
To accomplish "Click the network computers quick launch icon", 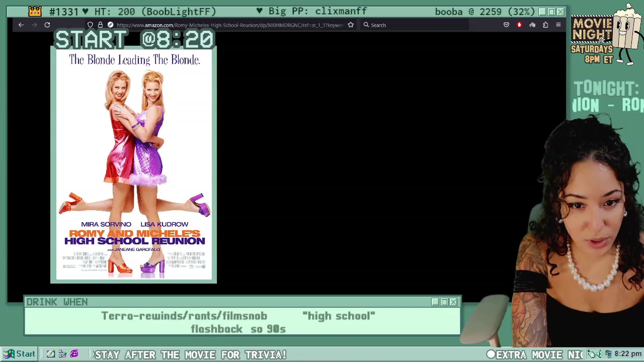I will tap(62, 354).
